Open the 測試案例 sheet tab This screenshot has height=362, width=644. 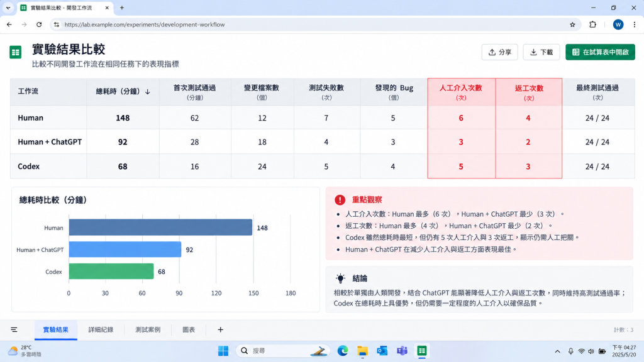[x=148, y=329]
